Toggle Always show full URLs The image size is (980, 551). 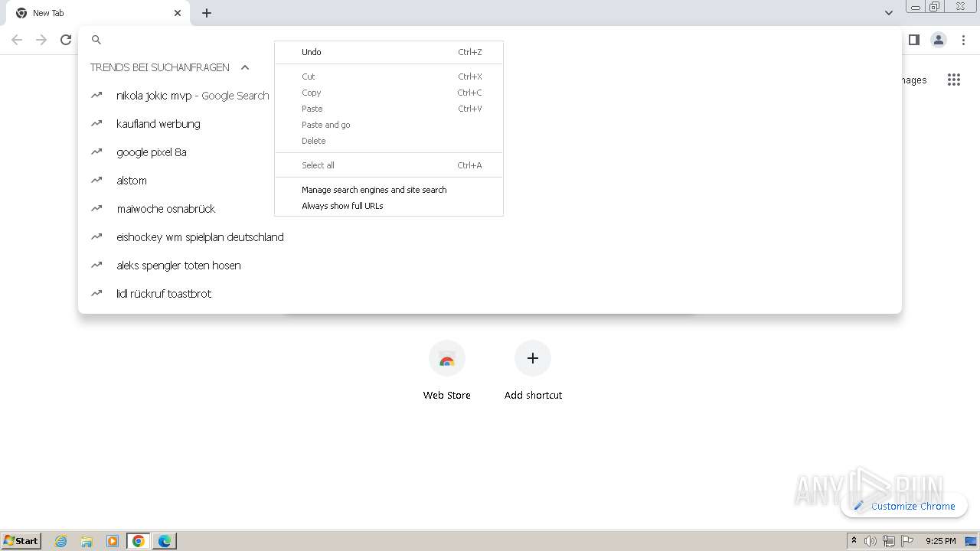[389, 206]
